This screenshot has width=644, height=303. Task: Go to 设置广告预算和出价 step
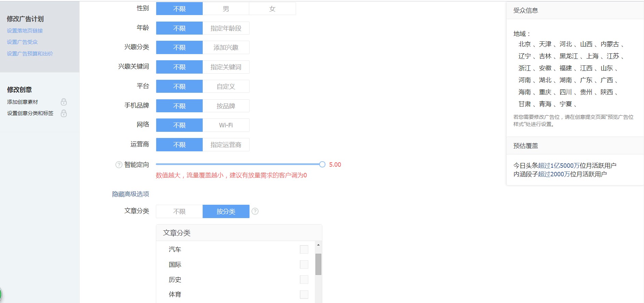pos(30,54)
